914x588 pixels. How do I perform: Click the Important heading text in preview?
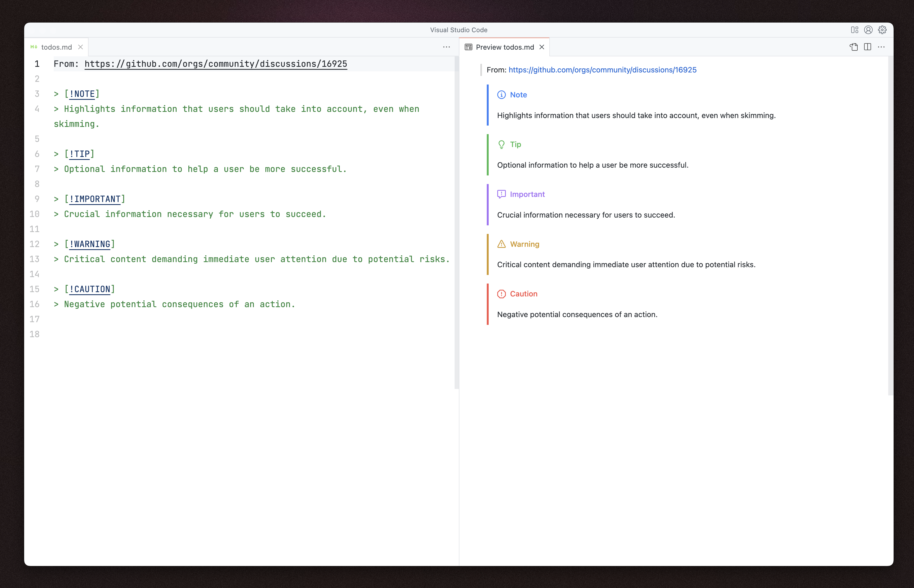[527, 194]
